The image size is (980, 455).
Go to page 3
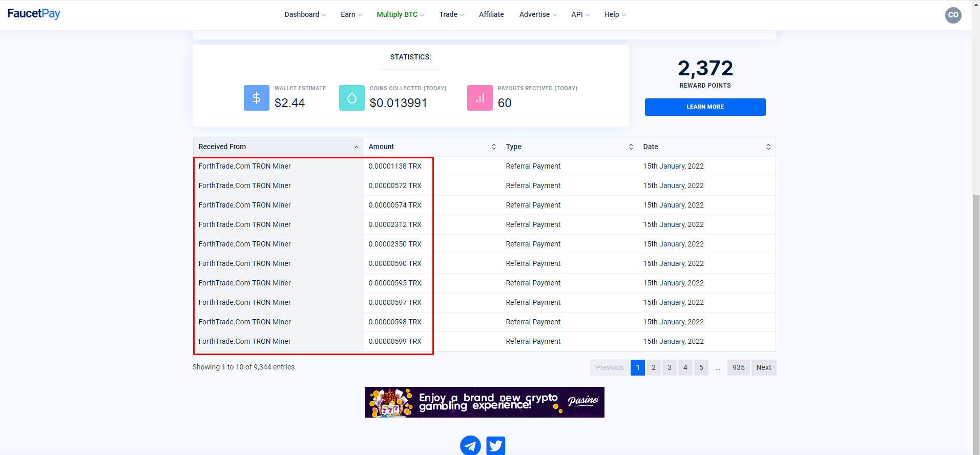tap(670, 367)
